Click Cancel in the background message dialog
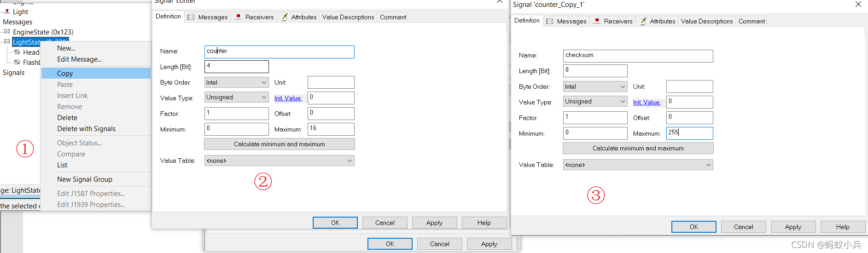Screen dimensions: 868x253 [x=440, y=244]
